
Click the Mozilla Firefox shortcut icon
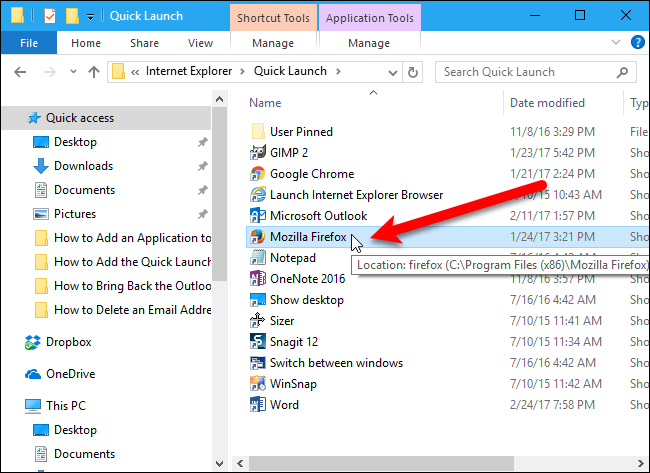point(257,237)
